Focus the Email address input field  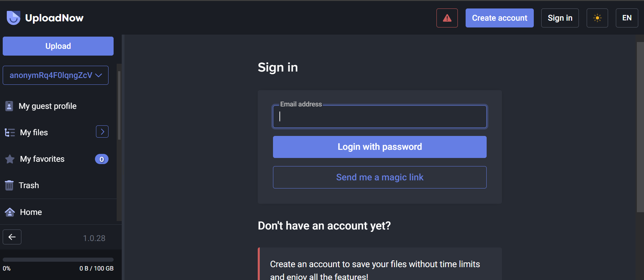[x=379, y=117]
